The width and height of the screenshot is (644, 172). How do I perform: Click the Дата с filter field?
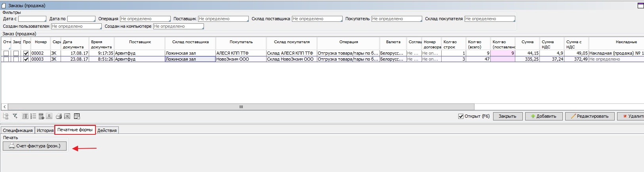click(32, 19)
